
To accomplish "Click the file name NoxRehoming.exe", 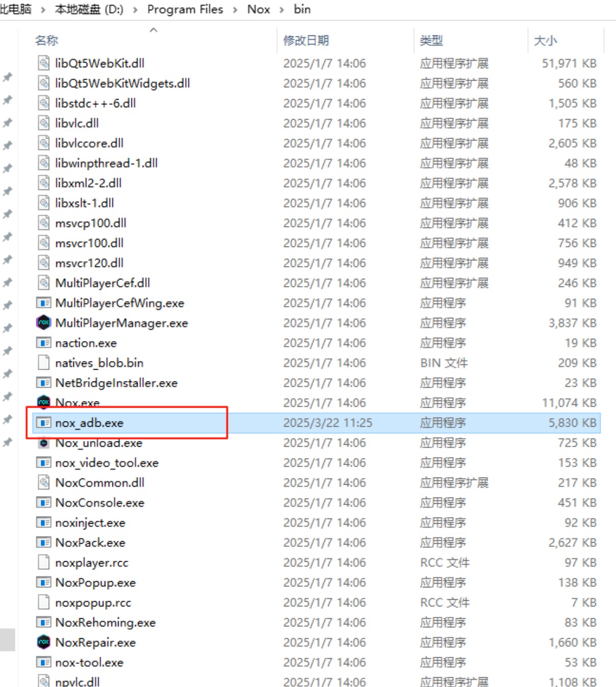I will point(106,623).
